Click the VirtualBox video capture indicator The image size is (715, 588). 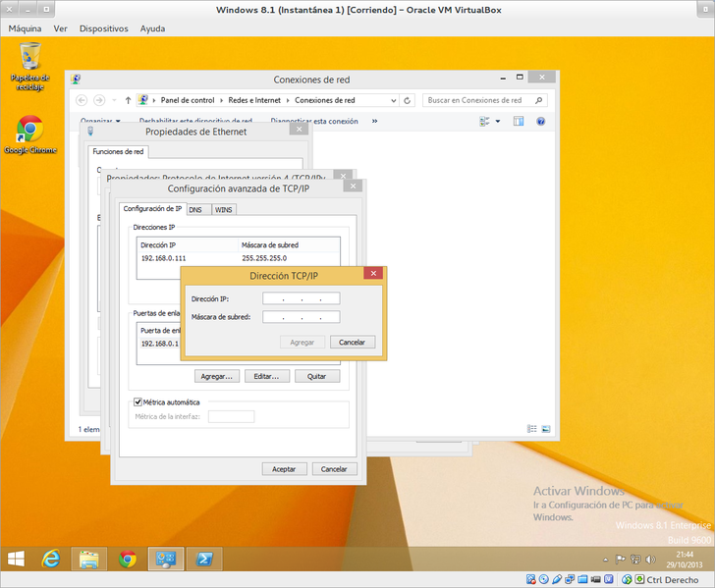coord(595,579)
